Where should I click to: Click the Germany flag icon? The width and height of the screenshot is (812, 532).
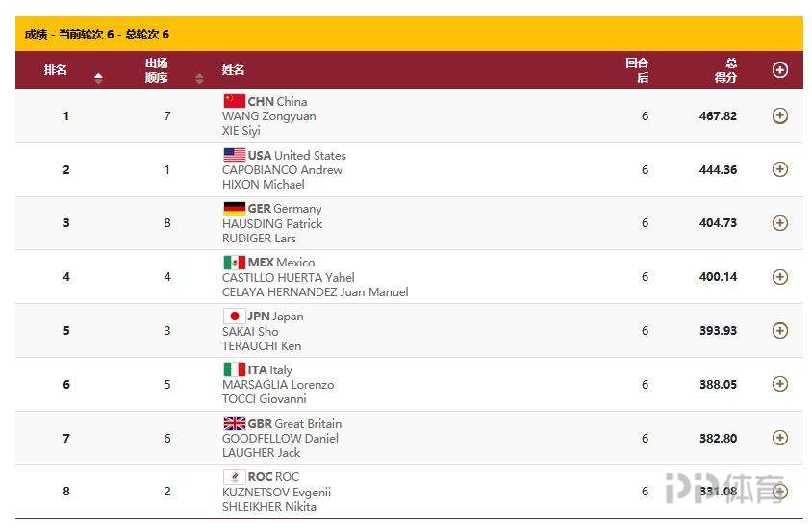pyautogui.click(x=234, y=208)
